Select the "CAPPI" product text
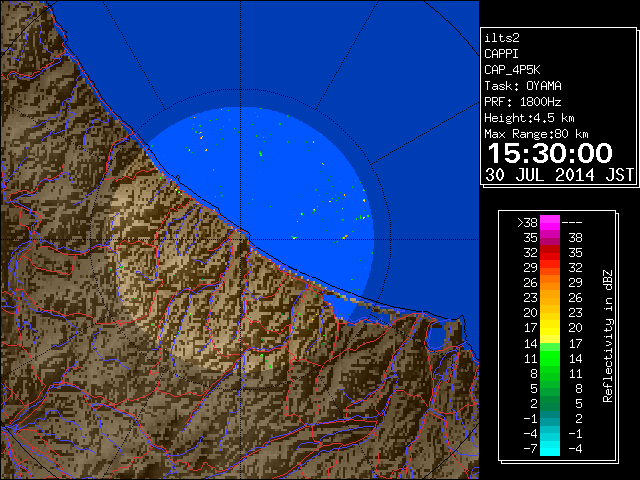The height and width of the screenshot is (480, 640). 501,54
